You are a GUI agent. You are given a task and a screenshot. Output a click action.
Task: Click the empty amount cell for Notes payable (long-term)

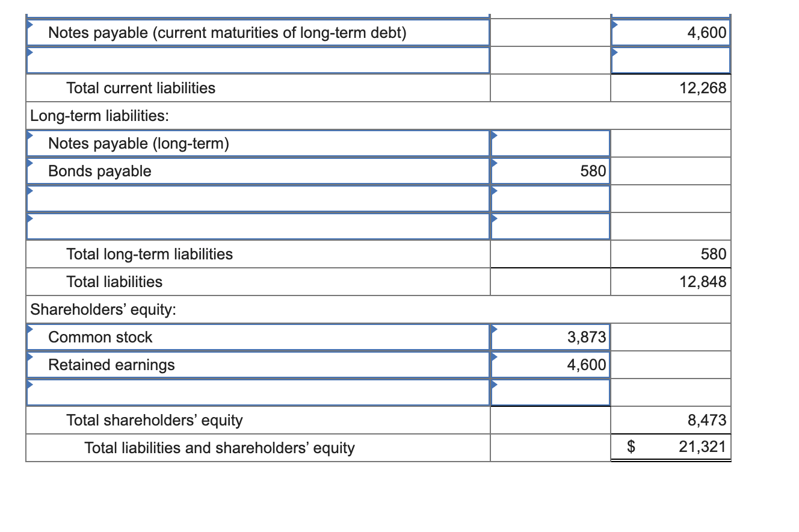pyautogui.click(x=551, y=143)
